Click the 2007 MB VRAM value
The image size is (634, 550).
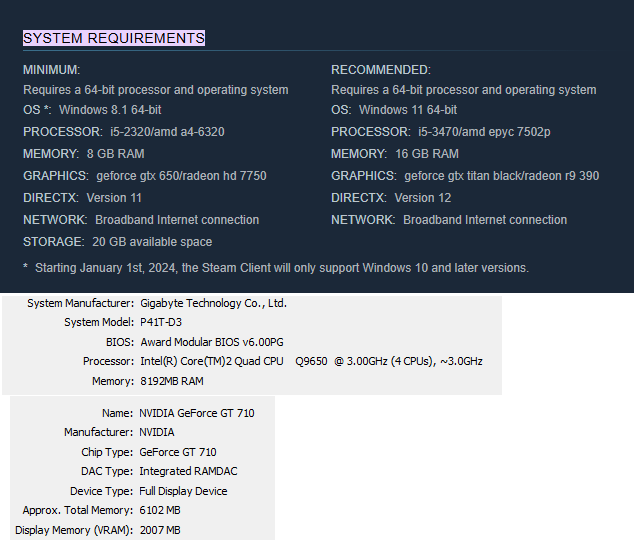160,530
